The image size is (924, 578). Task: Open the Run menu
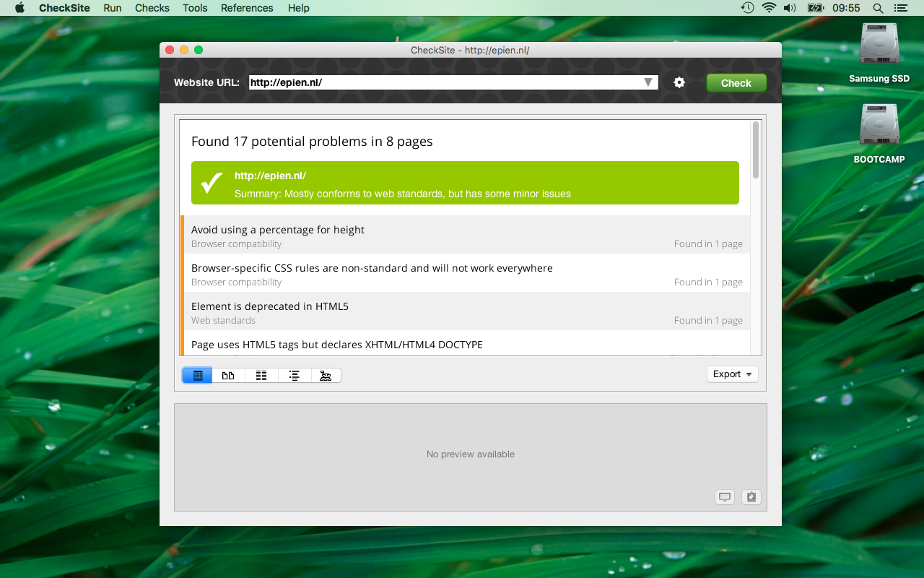[x=112, y=8]
